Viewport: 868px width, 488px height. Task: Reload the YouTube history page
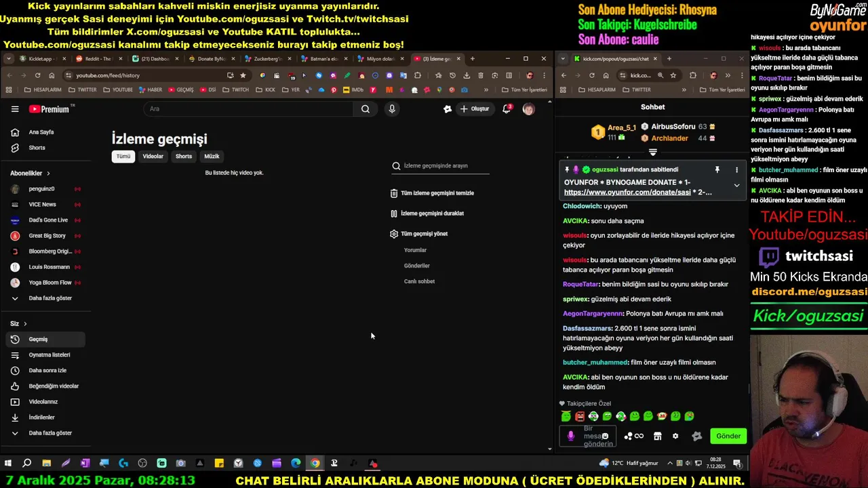click(37, 75)
